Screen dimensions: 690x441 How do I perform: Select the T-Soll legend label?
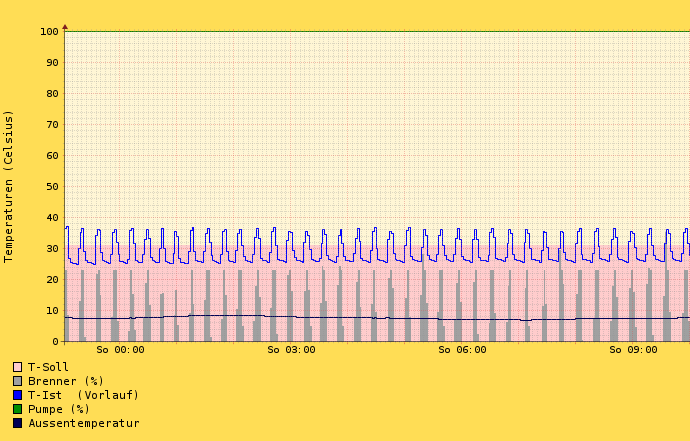point(48,367)
